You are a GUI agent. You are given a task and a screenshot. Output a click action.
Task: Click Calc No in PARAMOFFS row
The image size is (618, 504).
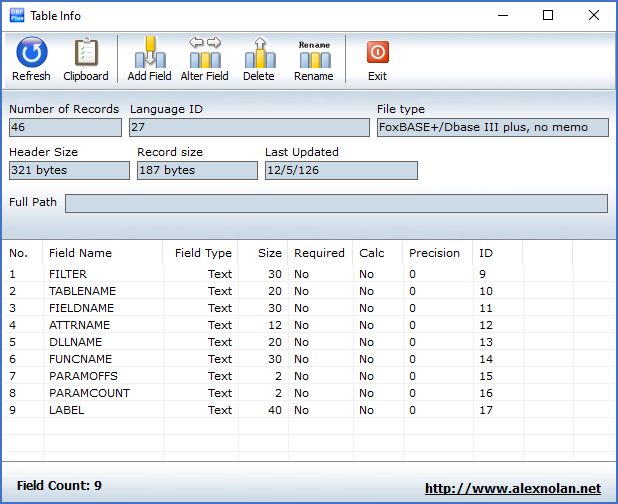coord(367,376)
